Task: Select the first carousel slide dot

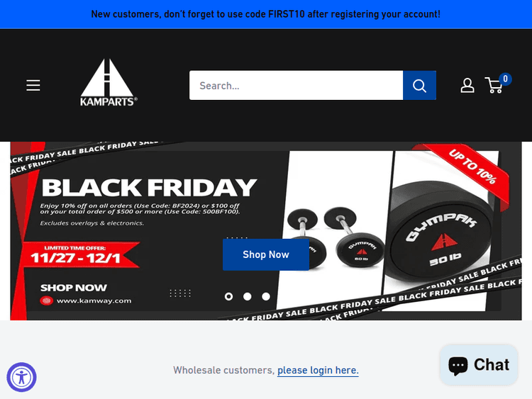Action: [228, 297]
